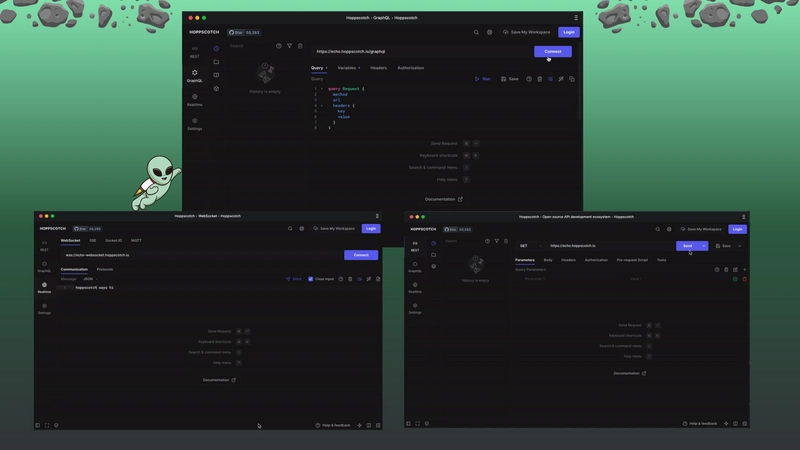
Task: Filter history using funnel icon in GraphQL window
Action: 289,46
